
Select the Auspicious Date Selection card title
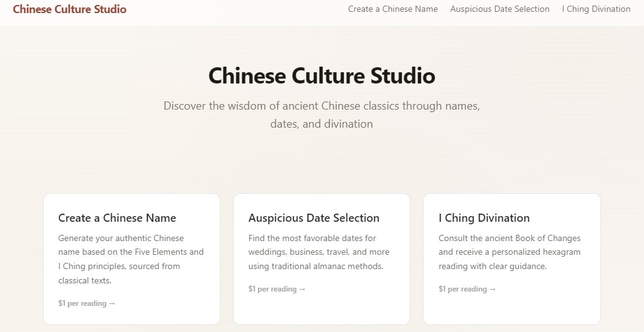pos(314,218)
